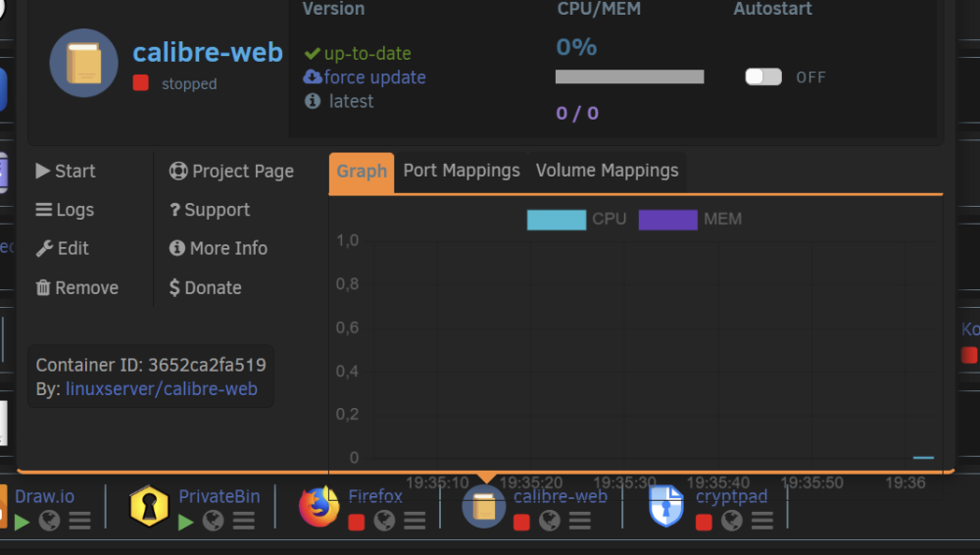The width and height of the screenshot is (980, 555).
Task: Open the PrivateBin container
Action: coord(220,496)
